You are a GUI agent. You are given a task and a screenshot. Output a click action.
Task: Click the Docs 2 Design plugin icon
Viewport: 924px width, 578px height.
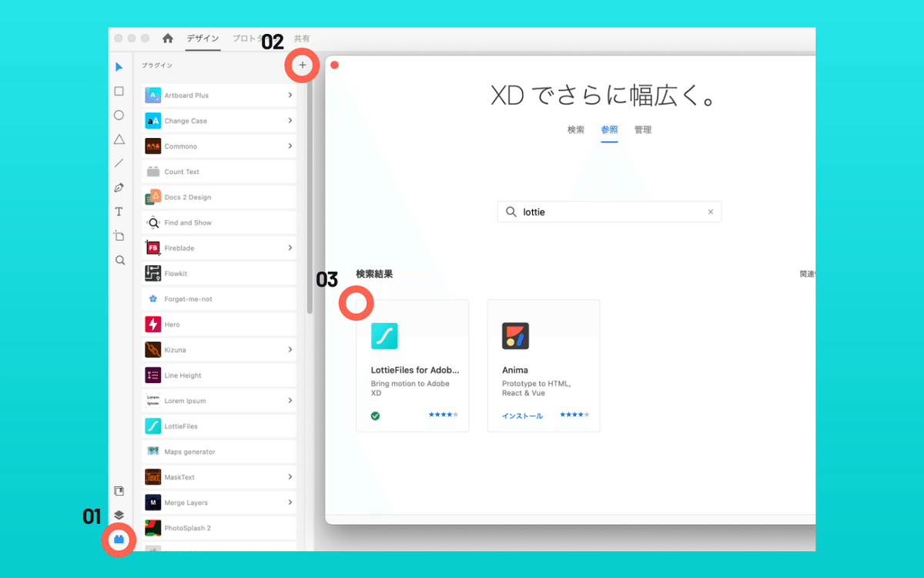point(152,197)
